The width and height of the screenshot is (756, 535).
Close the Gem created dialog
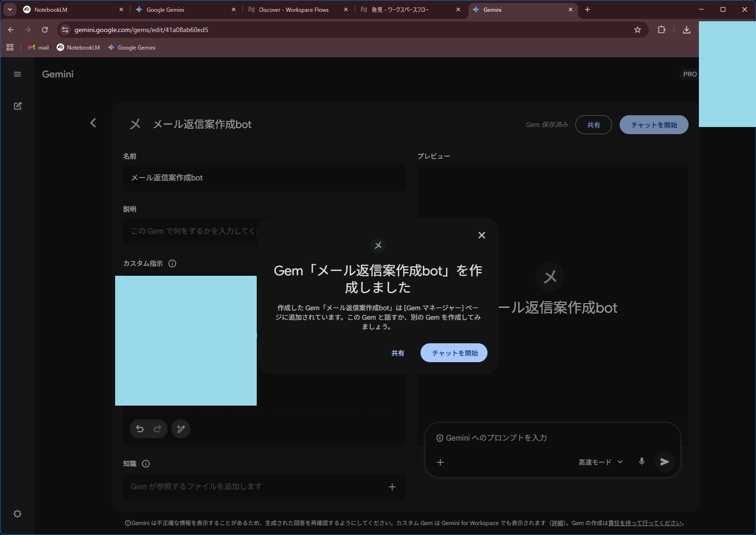(481, 235)
